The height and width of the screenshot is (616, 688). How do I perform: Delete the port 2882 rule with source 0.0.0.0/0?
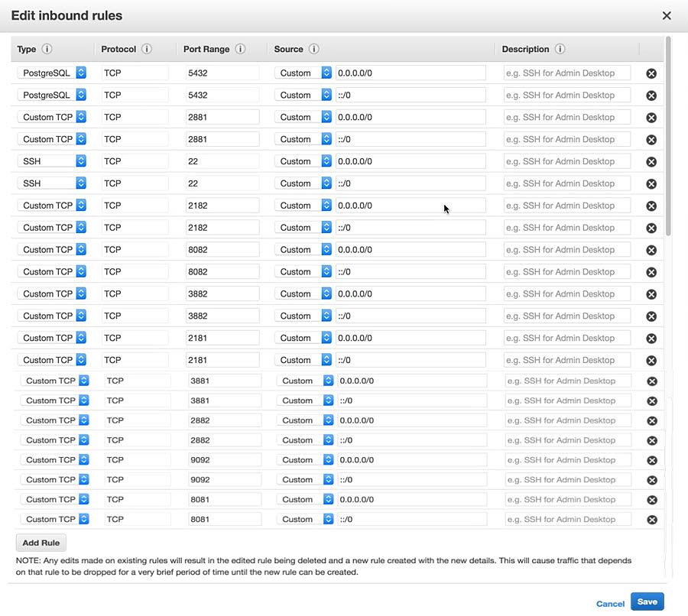pos(653,421)
